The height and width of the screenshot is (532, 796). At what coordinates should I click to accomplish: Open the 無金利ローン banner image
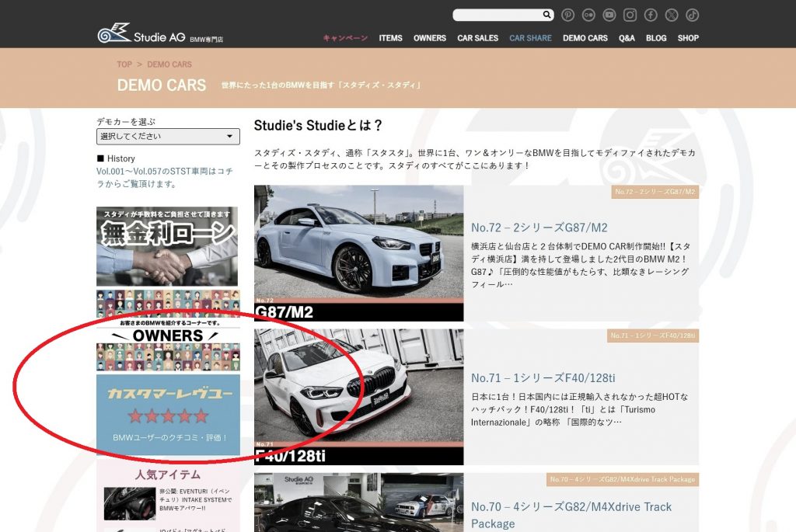[168, 246]
